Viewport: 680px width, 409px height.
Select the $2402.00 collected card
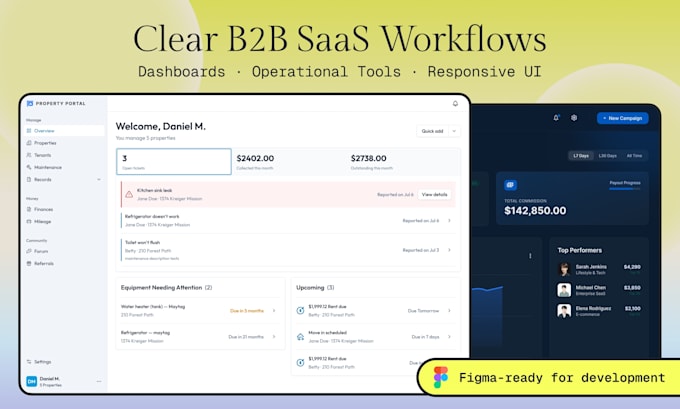(x=288, y=162)
